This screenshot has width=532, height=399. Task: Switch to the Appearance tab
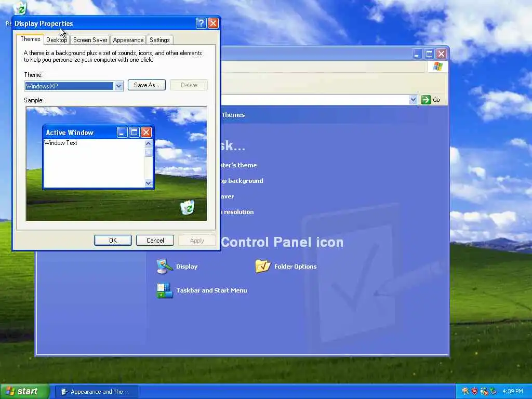[128, 39]
